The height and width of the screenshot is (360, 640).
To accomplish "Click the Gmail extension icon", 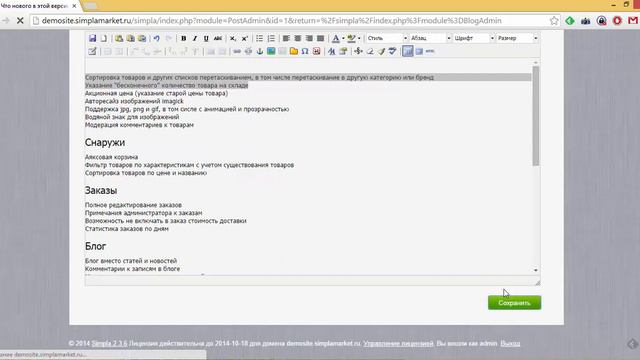I will point(633,20).
